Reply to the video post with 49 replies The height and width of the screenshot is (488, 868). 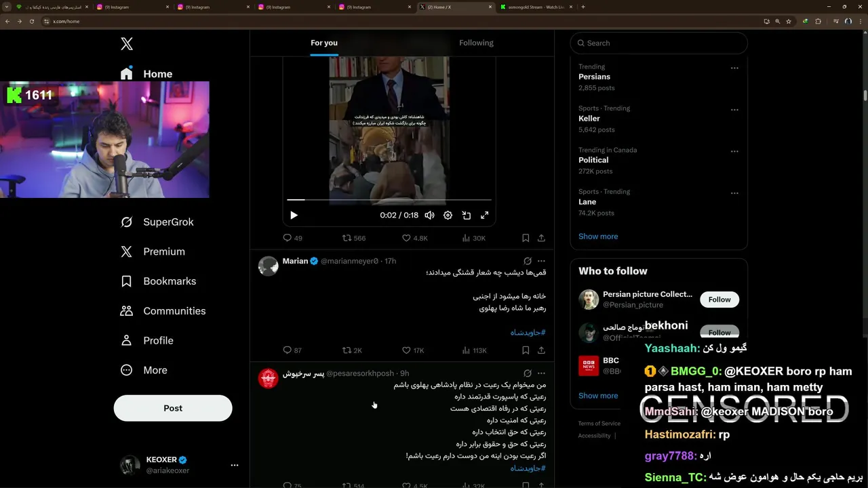(293, 238)
